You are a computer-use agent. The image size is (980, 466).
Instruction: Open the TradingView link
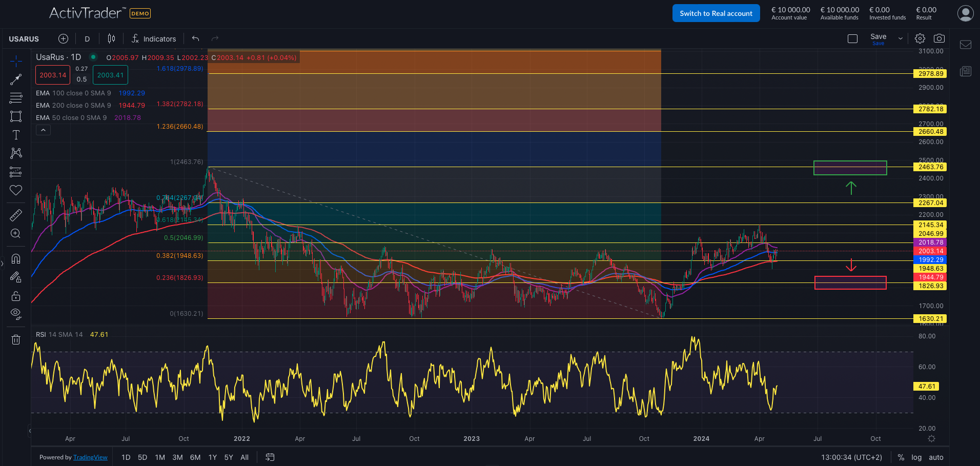tap(90, 457)
